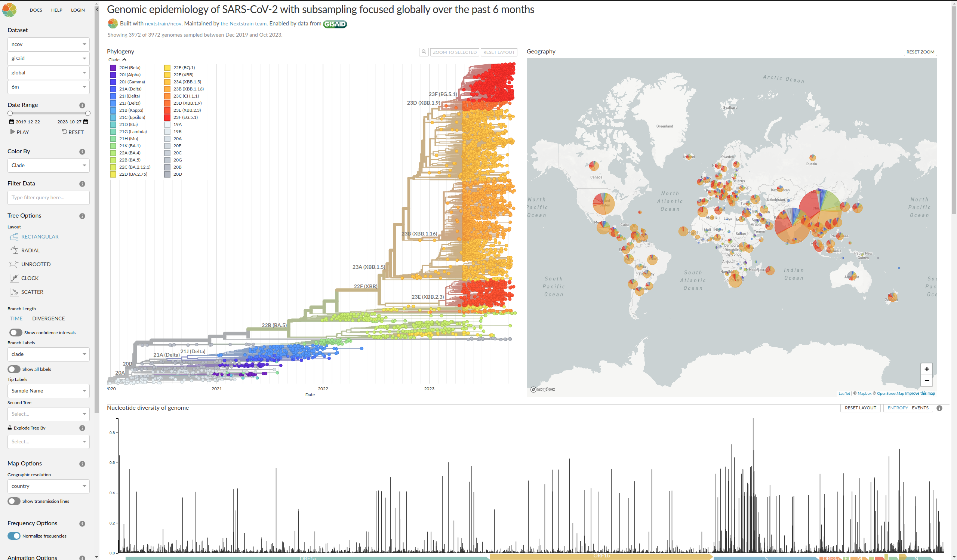Open the Improve this map link
Image resolution: width=957 pixels, height=560 pixels.
920,393
